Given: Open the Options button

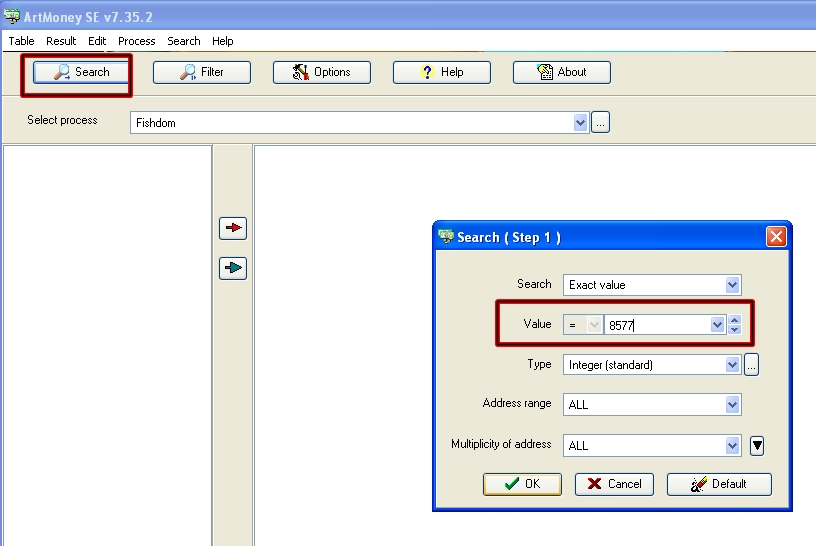Looking at the screenshot, I should pyautogui.click(x=322, y=72).
